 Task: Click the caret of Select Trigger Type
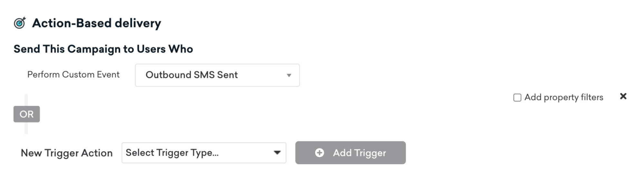pos(277,152)
